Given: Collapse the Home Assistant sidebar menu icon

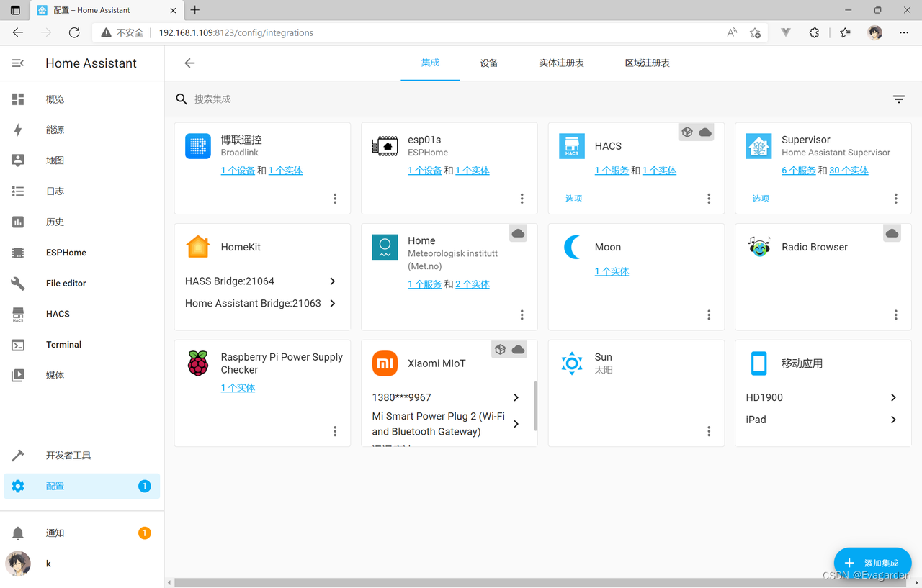Looking at the screenshot, I should pyautogui.click(x=18, y=63).
